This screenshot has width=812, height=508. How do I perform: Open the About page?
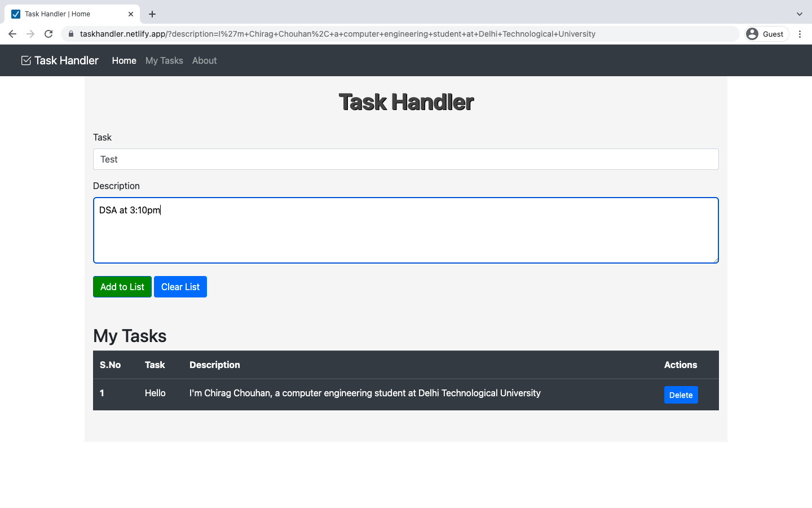[204, 60]
